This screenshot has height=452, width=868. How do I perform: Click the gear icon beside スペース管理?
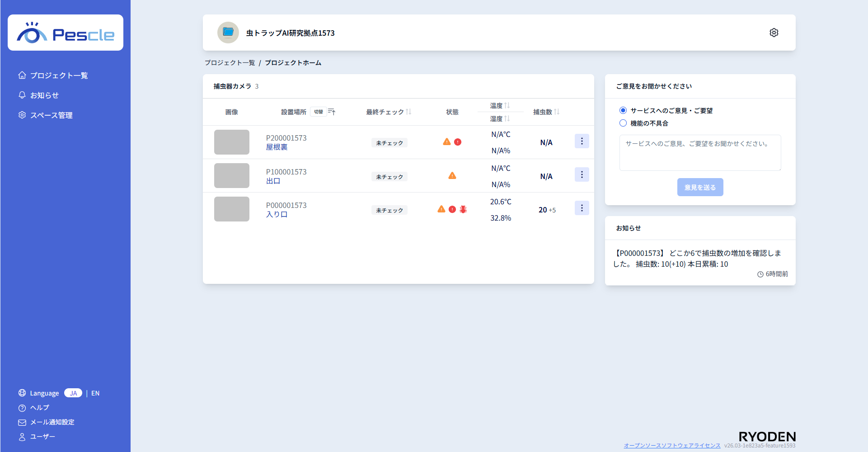[x=22, y=115]
